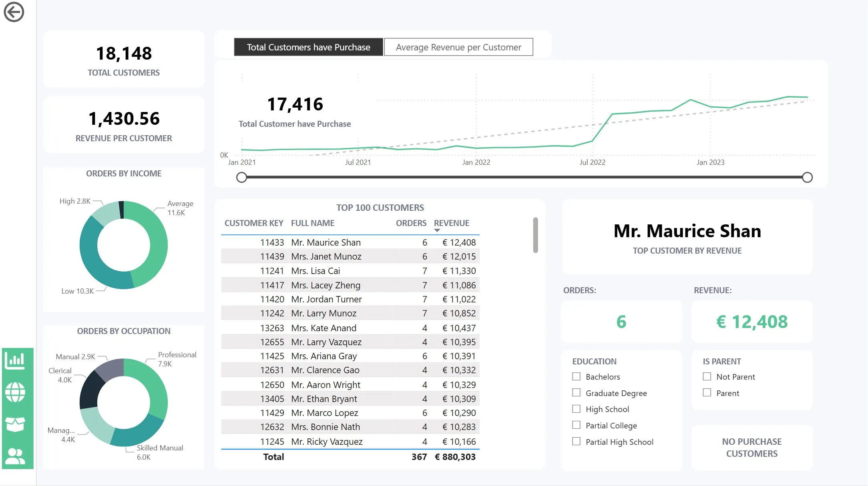
Task: Check the Not Parent checkbox
Action: pyautogui.click(x=707, y=376)
